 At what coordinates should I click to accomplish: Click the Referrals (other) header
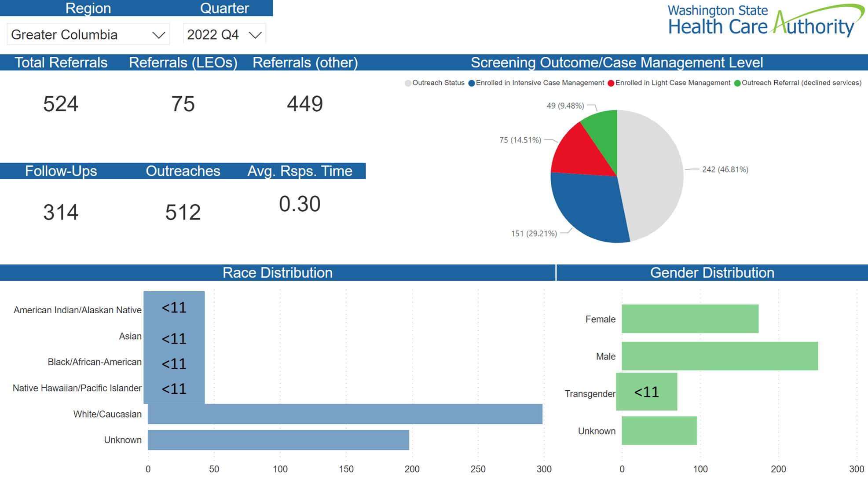click(305, 62)
